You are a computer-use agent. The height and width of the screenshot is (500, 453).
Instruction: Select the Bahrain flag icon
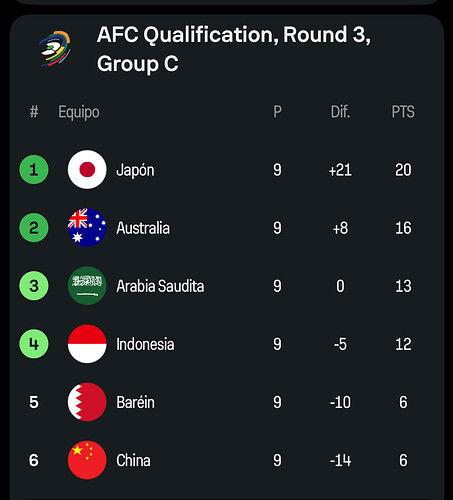tap(87, 402)
